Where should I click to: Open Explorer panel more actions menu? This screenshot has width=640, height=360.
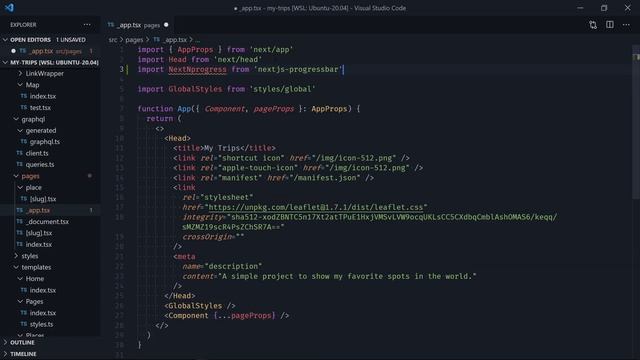coord(87,25)
